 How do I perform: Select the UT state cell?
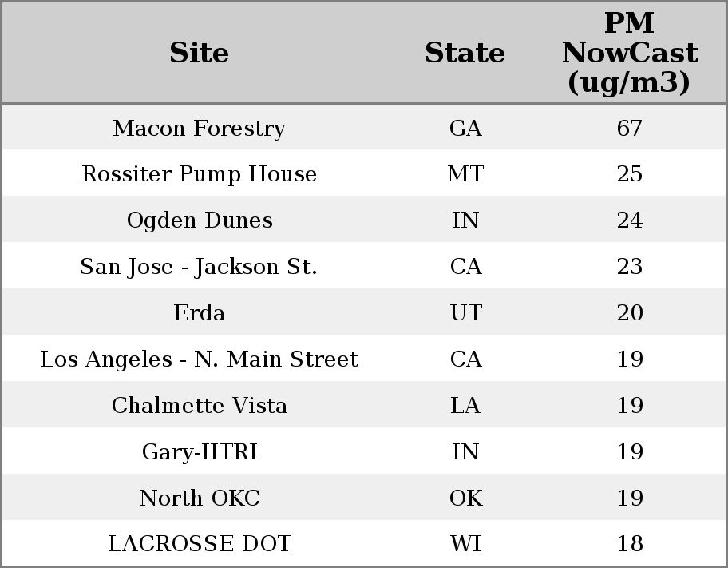click(465, 313)
